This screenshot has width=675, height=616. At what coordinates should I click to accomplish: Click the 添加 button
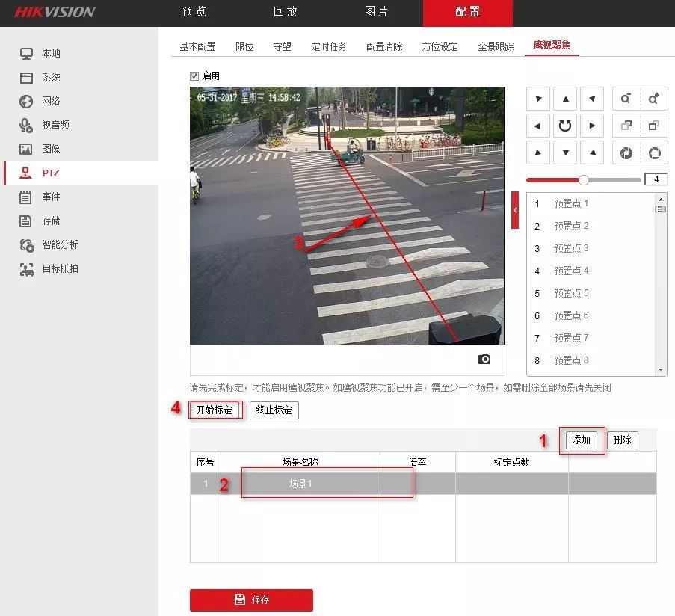tap(581, 440)
